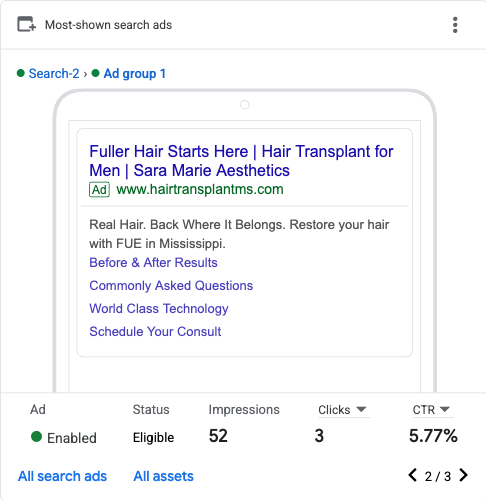Open the Search-2 campaign link

54,73
